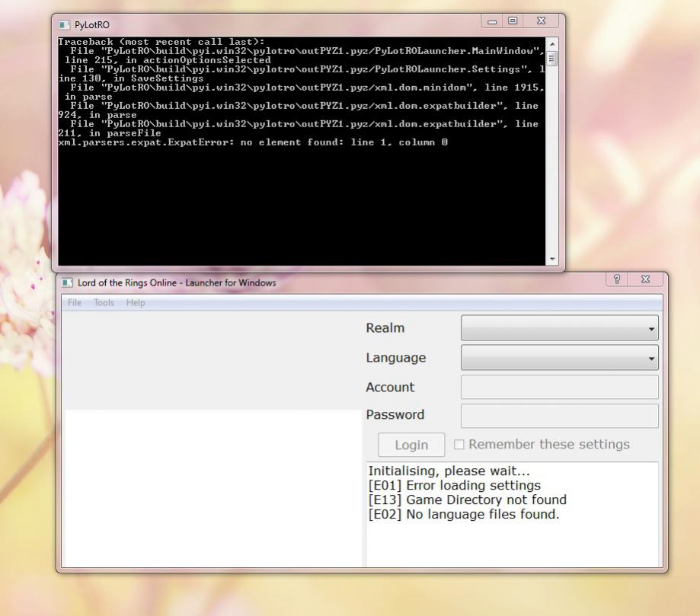
Task: Click the console scrollbar down arrow
Action: click(x=552, y=259)
